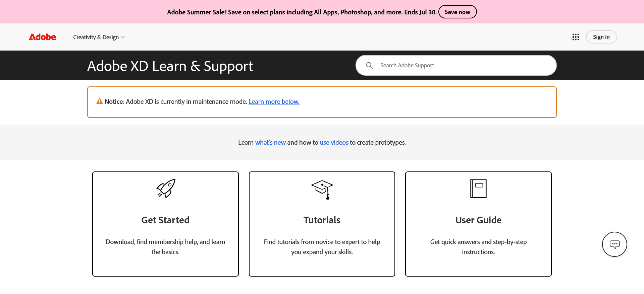Click the Adobe logo

tap(43, 37)
